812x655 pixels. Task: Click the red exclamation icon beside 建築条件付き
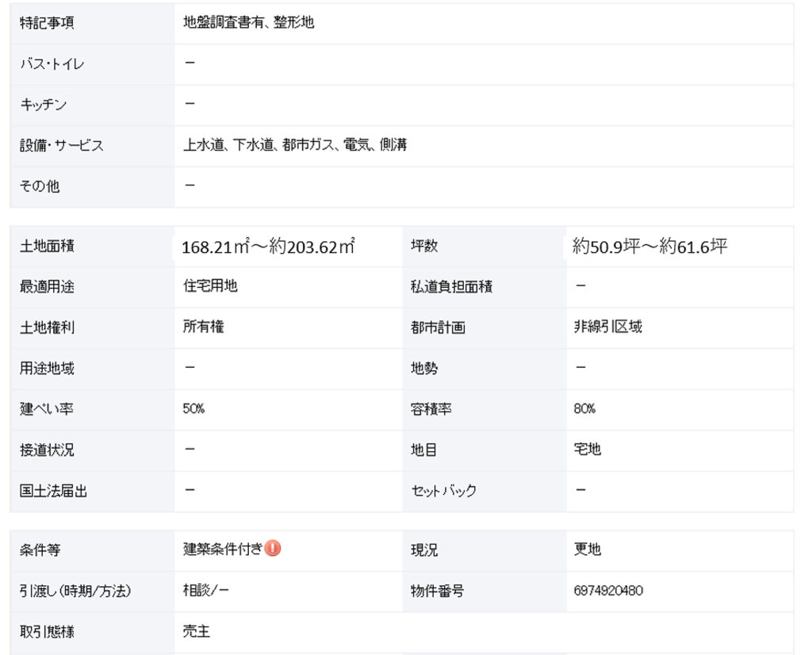coord(273,548)
